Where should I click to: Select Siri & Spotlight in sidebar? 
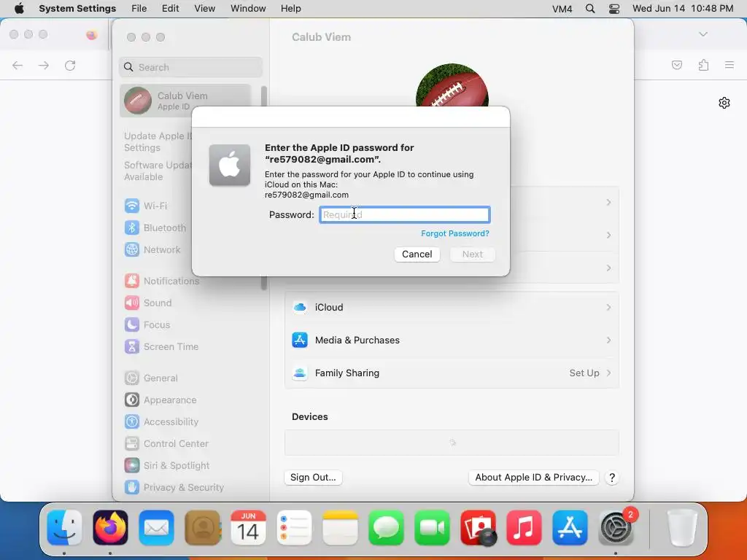tap(167, 466)
